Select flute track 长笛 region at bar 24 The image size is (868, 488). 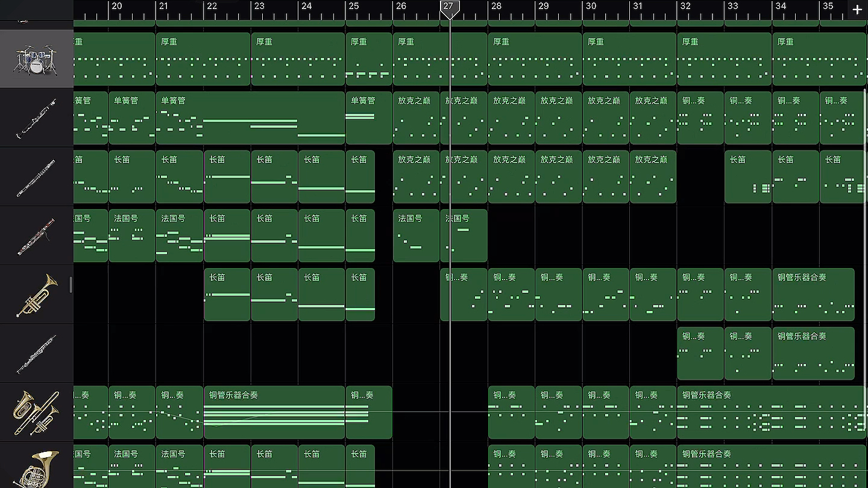tap(321, 177)
